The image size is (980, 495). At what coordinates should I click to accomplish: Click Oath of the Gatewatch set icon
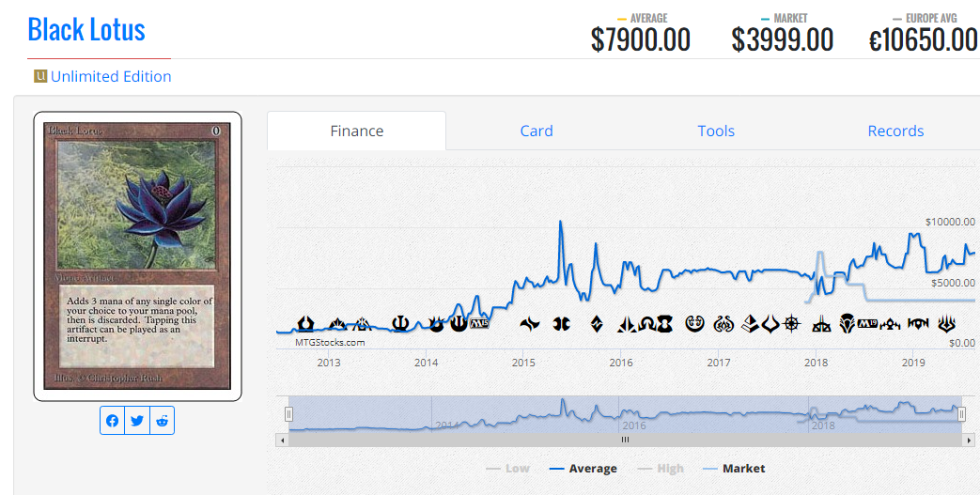tap(627, 324)
